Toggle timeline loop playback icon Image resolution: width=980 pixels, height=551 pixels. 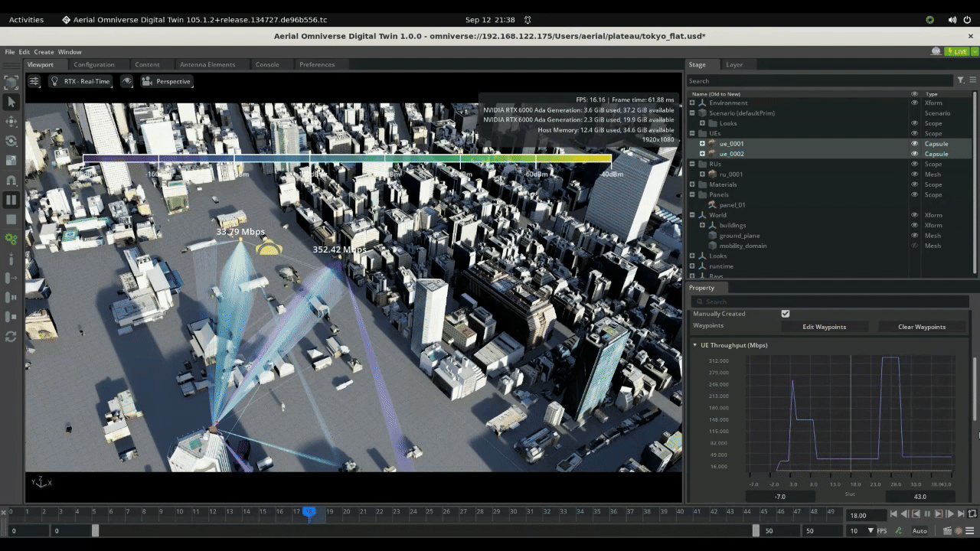(972, 514)
